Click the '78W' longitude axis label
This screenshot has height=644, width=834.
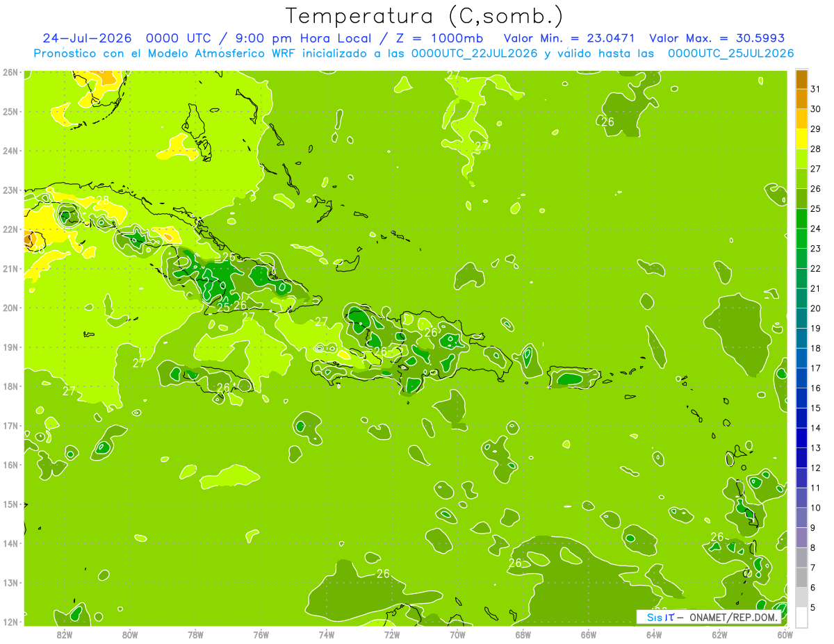click(195, 634)
